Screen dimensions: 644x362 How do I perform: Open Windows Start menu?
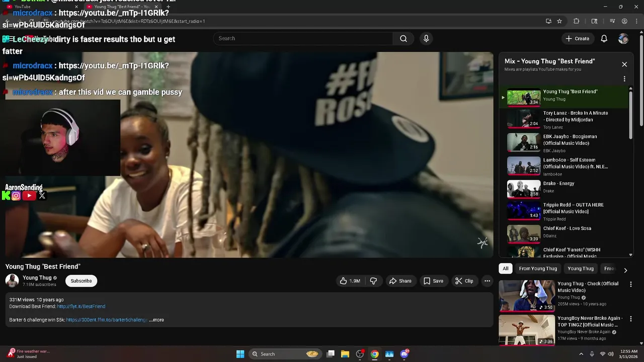pos(240,354)
